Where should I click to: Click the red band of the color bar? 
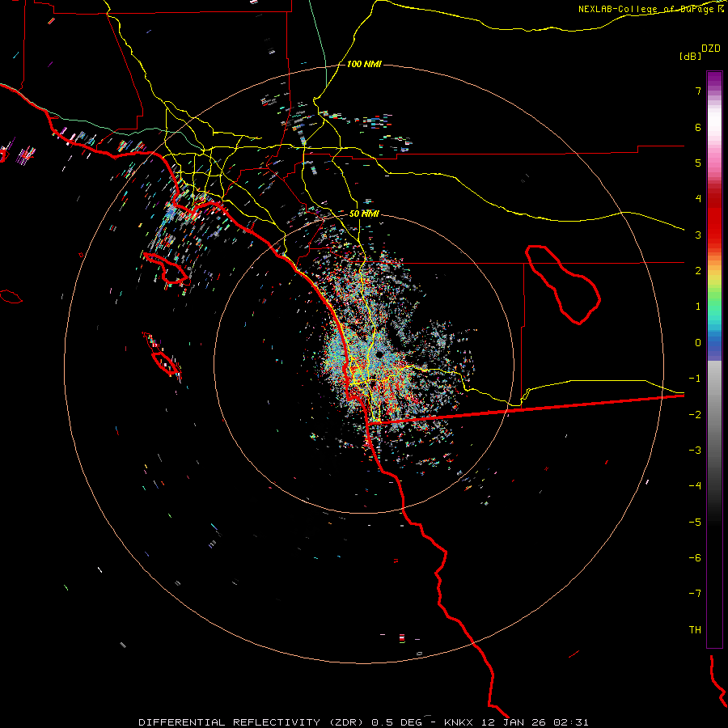(714, 218)
